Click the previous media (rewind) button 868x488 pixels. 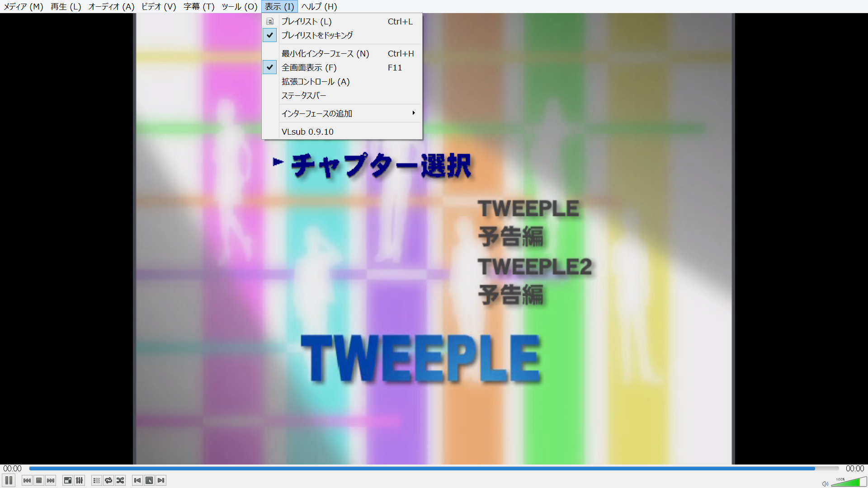[x=27, y=480]
